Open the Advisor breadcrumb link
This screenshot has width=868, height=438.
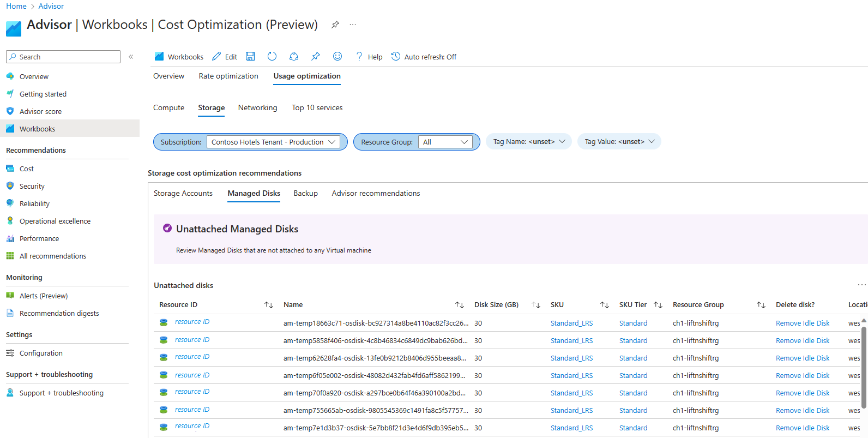[x=51, y=6]
